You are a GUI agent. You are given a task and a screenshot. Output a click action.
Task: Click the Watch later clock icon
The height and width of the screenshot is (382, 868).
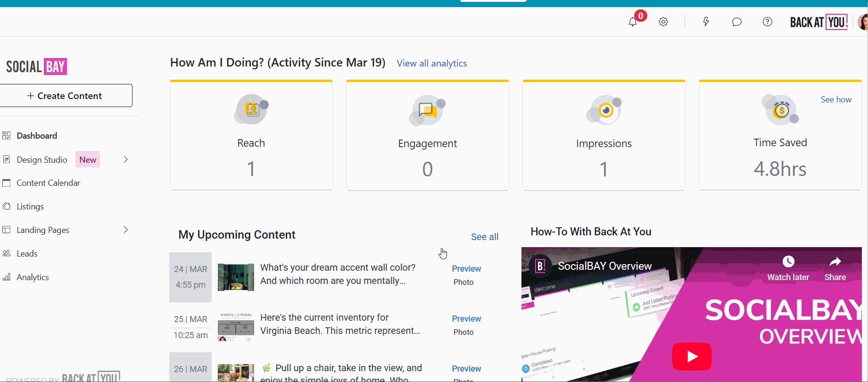coord(788,261)
